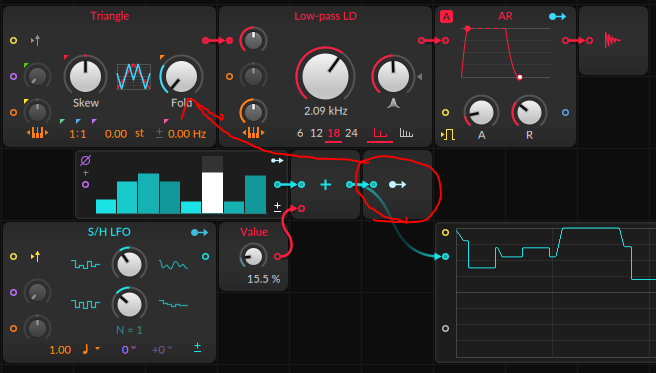Viewport: 656px width, 373px height.
Task: Open the note timebase dropdown arrow
Action: coord(98,348)
